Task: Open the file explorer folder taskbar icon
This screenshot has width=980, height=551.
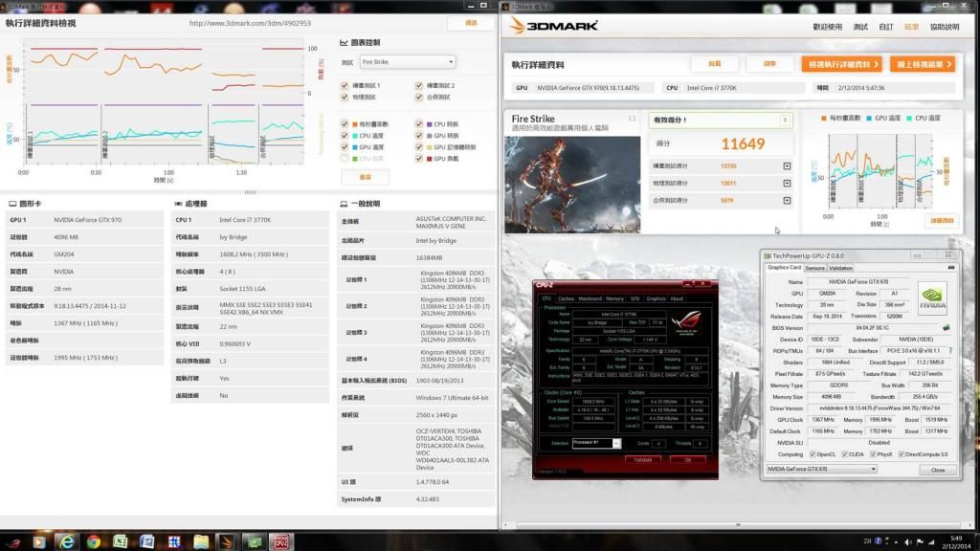Action: pos(201,541)
